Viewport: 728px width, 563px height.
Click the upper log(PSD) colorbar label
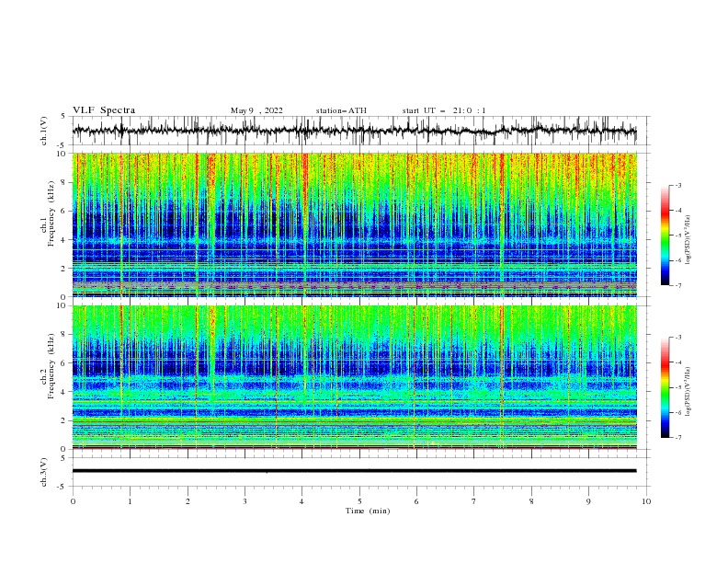pyautogui.click(x=688, y=240)
